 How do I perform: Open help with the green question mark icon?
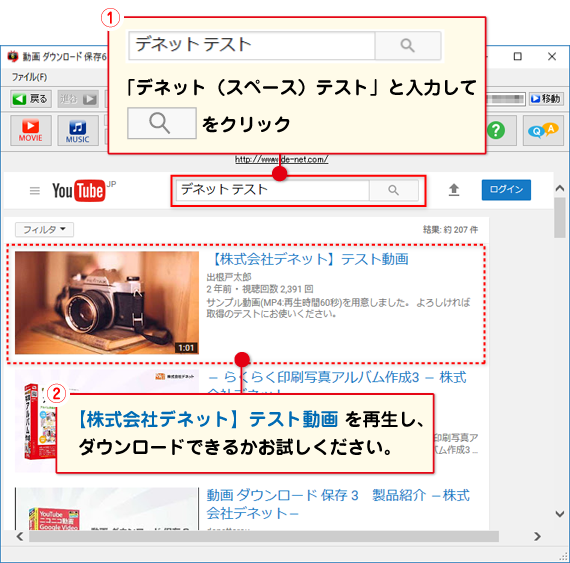click(496, 130)
